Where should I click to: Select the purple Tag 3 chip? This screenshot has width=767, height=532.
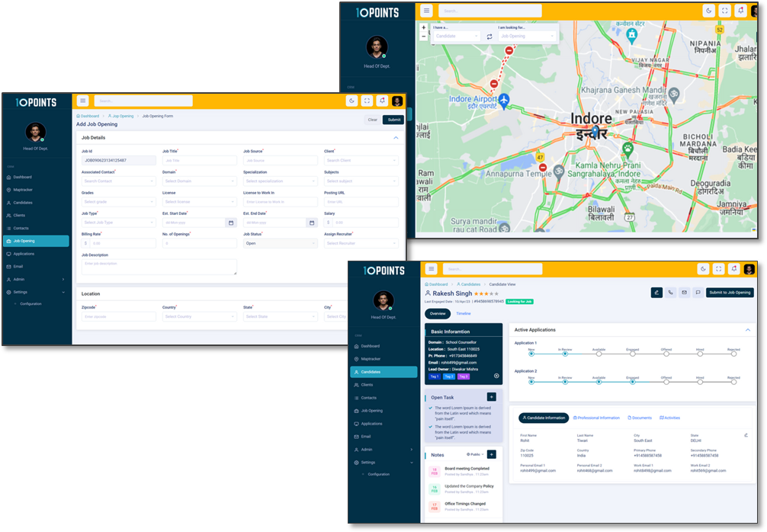coord(464,377)
